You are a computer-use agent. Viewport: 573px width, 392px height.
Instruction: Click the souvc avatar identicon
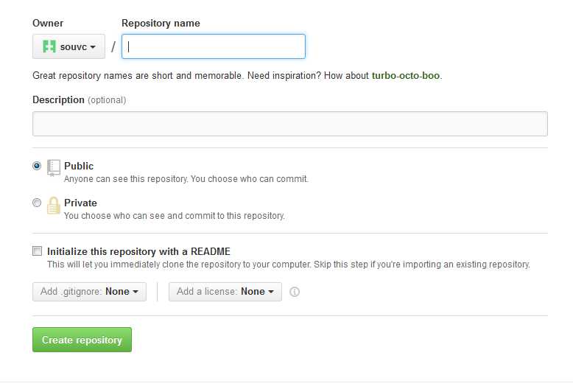[x=49, y=46]
